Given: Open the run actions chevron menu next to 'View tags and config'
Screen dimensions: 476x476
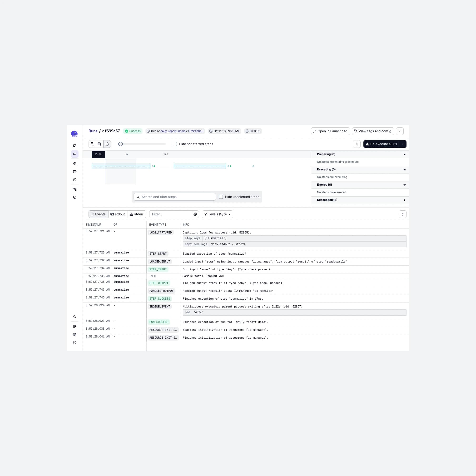Looking at the screenshot, I should 400,131.
